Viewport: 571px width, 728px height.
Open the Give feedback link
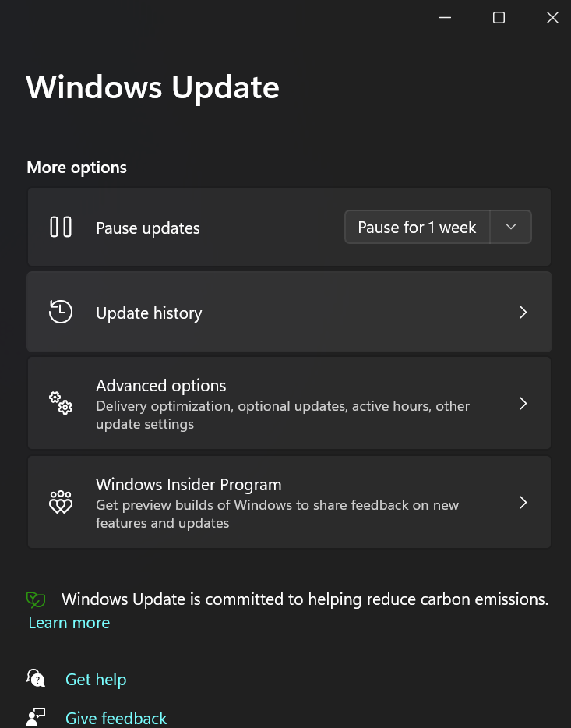point(116,718)
